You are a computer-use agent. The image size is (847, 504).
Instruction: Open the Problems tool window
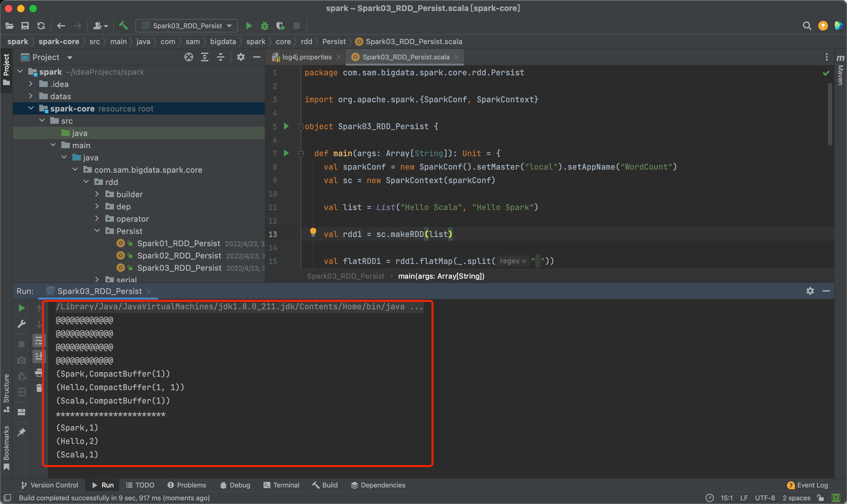[x=187, y=485]
